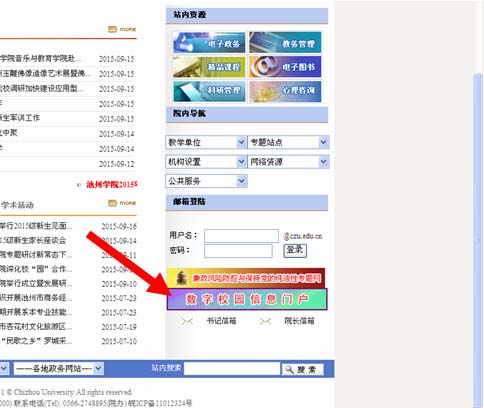Click the 登录 button

[295, 250]
